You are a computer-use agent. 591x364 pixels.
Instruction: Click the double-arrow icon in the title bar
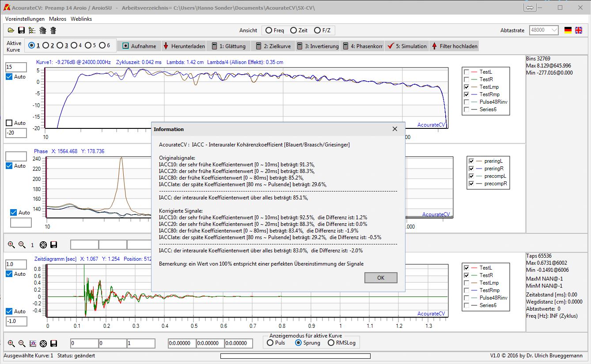[x=530, y=8]
